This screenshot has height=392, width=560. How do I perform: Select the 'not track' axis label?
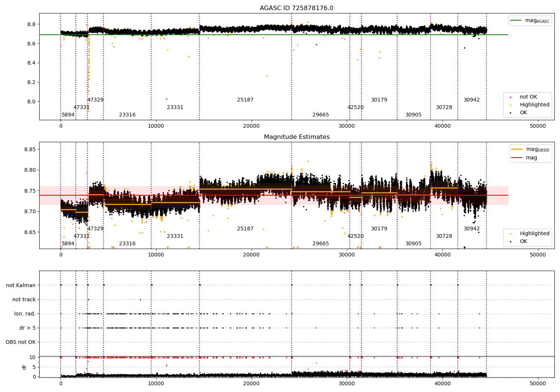pyautogui.click(x=24, y=300)
